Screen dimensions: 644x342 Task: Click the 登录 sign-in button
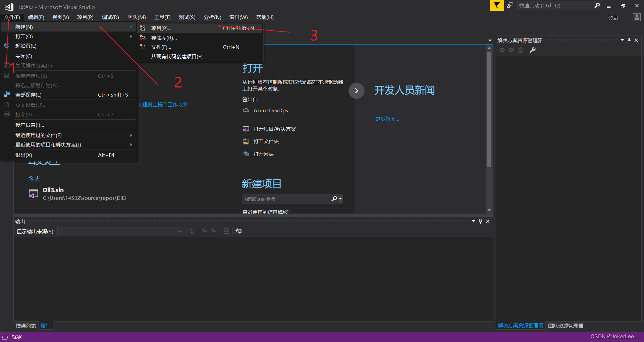[x=613, y=18]
